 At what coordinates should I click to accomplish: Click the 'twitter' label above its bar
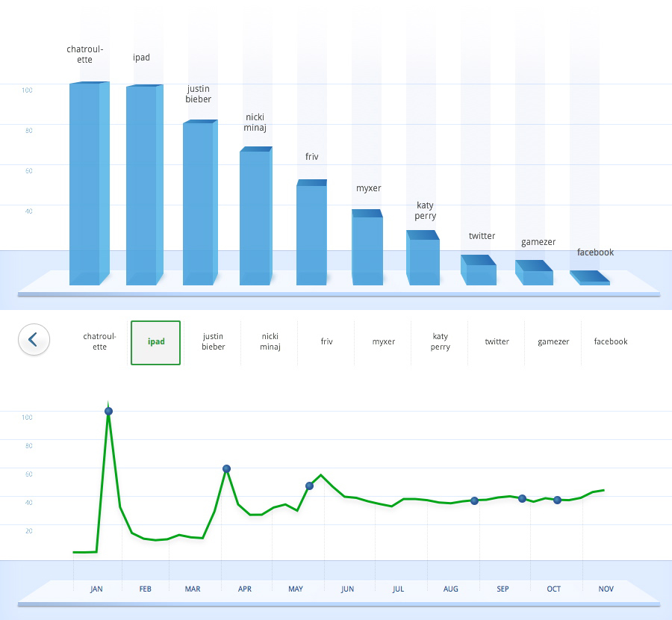tap(482, 236)
